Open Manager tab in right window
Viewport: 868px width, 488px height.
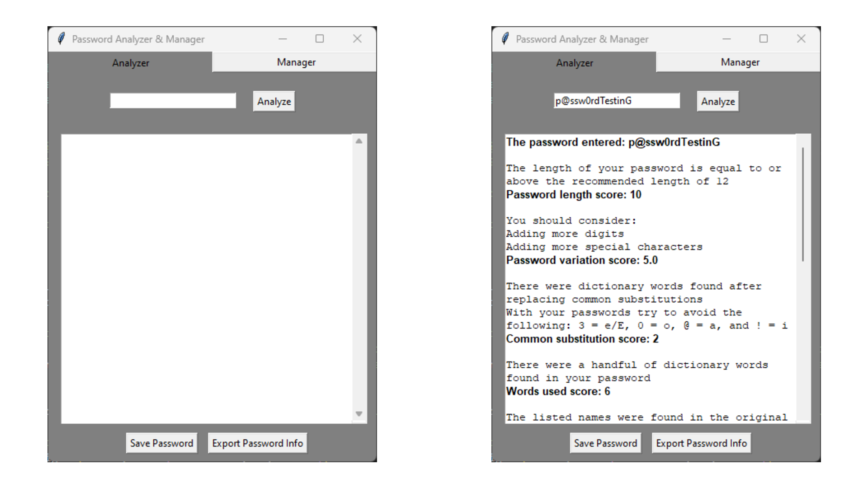[x=738, y=62]
